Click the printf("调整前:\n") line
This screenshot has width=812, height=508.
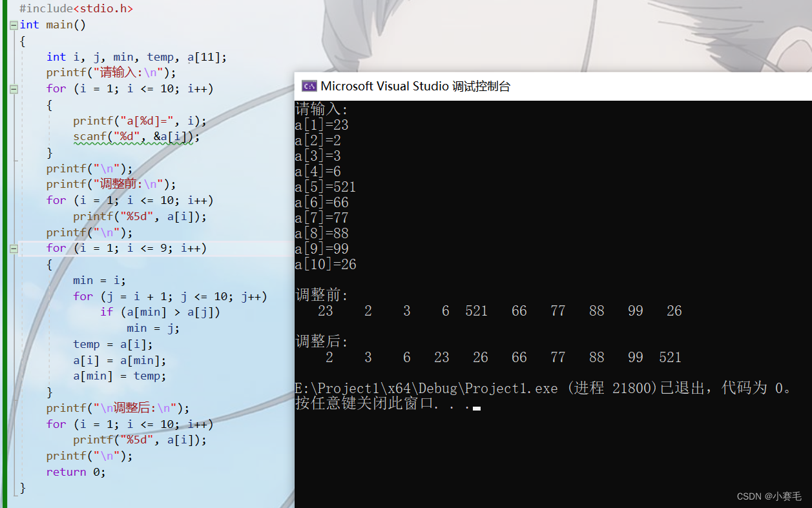tap(110, 185)
